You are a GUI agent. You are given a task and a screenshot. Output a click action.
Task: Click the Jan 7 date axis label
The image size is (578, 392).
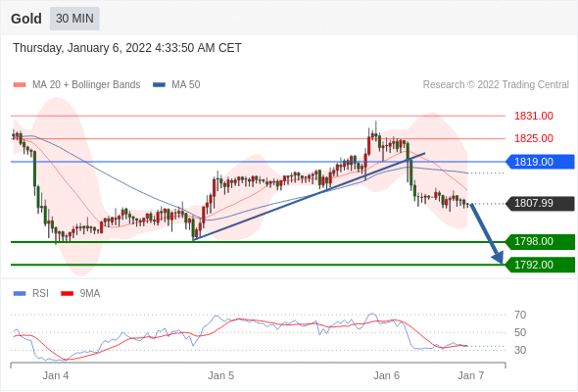(x=471, y=375)
